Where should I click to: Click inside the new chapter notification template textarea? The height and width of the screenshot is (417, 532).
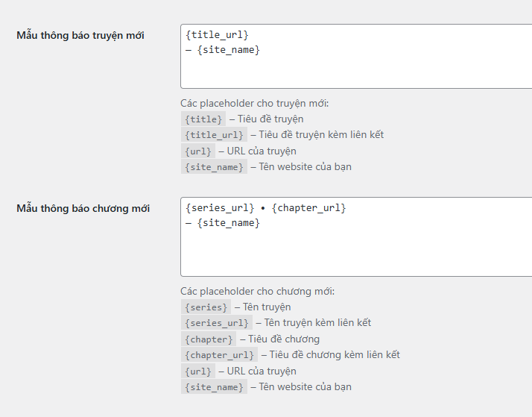pos(356,236)
